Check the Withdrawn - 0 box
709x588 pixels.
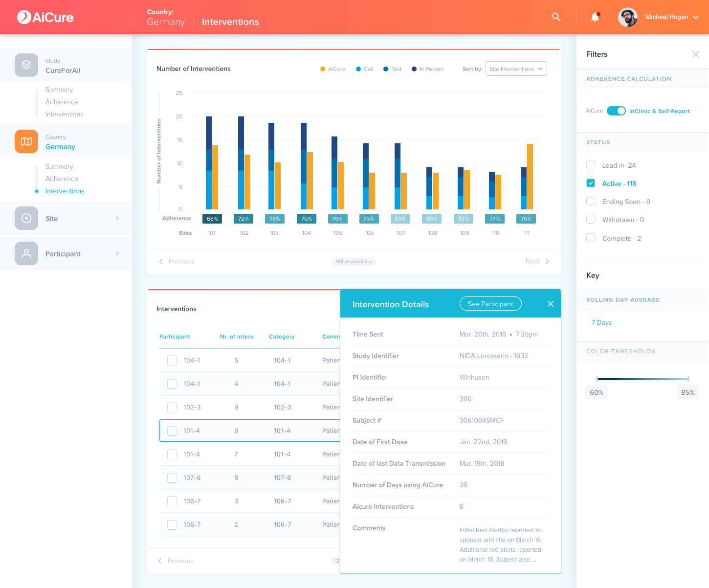(591, 219)
